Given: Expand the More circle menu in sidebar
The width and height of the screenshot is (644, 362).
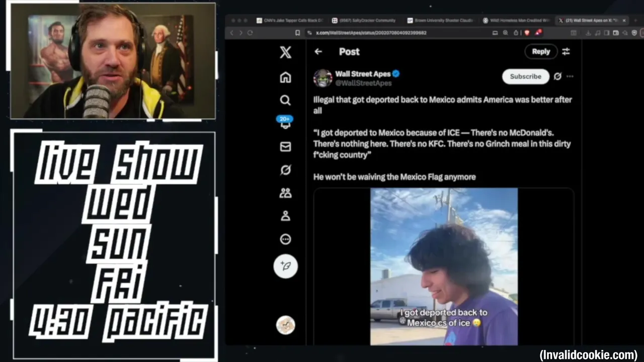Looking at the screenshot, I should pos(285,239).
